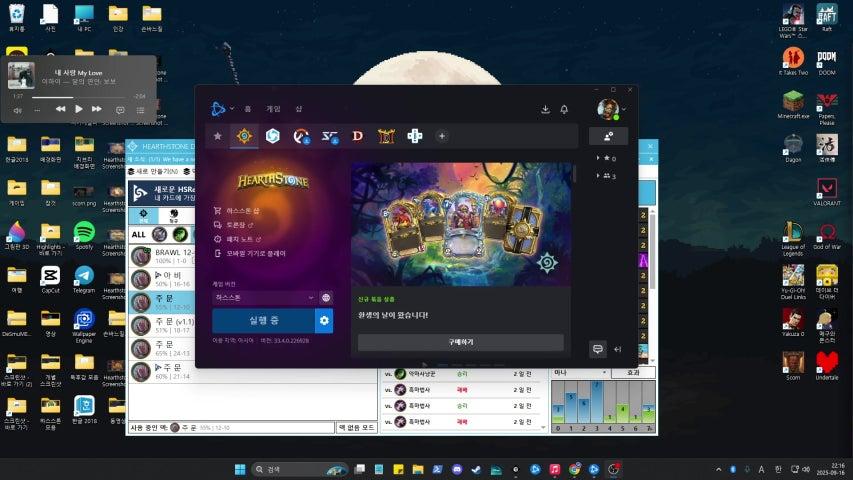Select the 주 문 deck with 65% | 24-13
The height and width of the screenshot is (480, 853).
162,348
